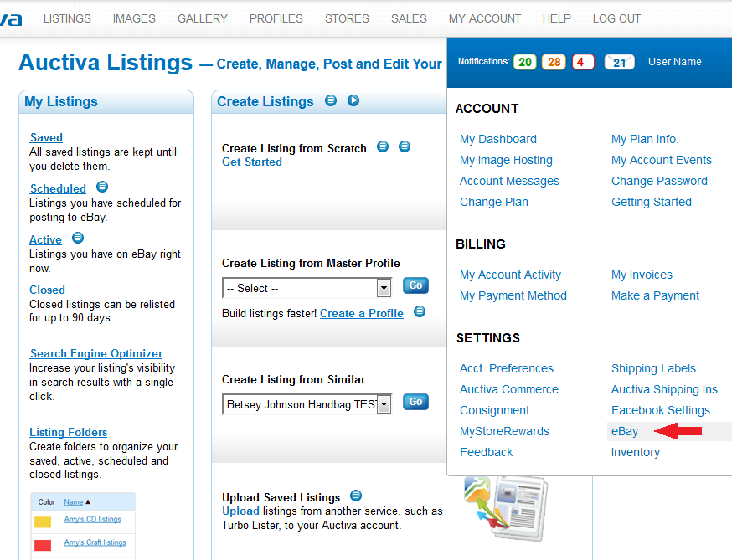Open My Plan Info
The image size is (732, 560).
(x=645, y=139)
